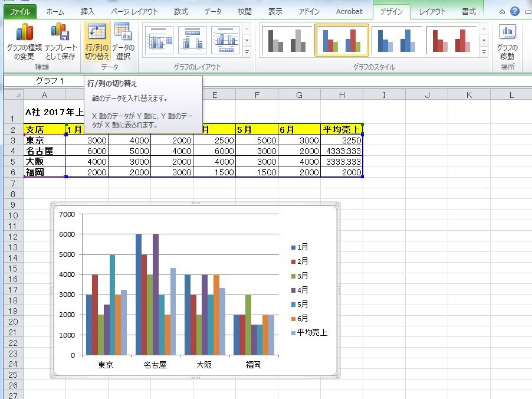Click cell H2 containing 平均売上
The width and height of the screenshot is (532, 399).
341,129
